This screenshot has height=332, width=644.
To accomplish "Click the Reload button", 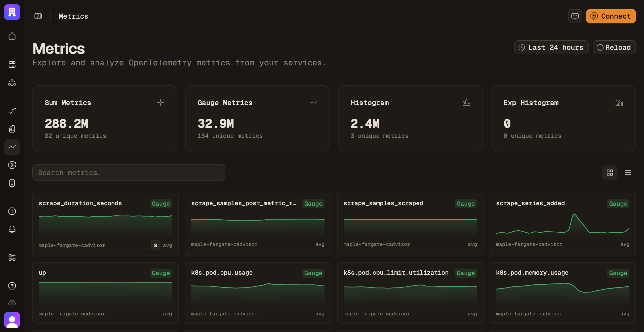I will [614, 47].
